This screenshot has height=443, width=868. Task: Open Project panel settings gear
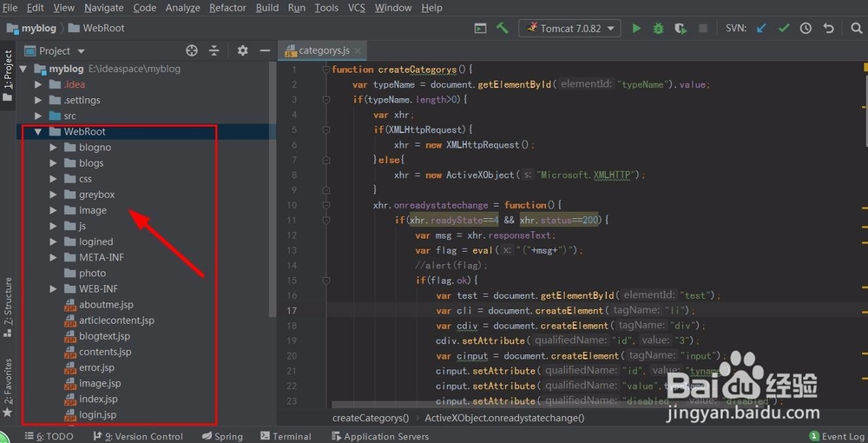coord(242,51)
